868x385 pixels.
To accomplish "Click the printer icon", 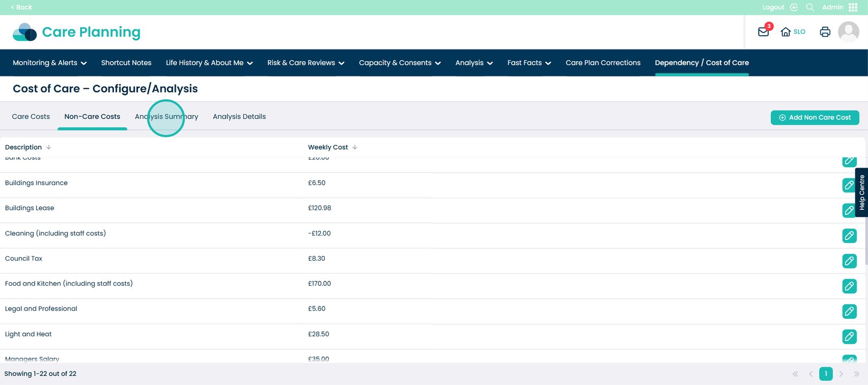I will pos(825,32).
